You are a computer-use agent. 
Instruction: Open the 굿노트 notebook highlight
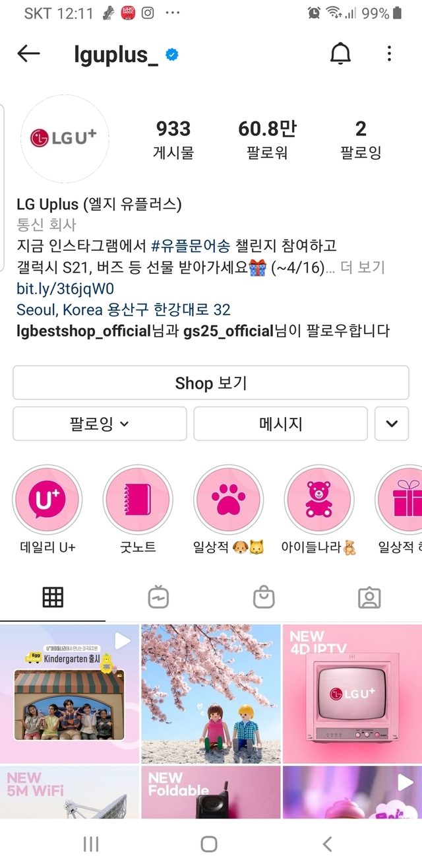coord(138,500)
